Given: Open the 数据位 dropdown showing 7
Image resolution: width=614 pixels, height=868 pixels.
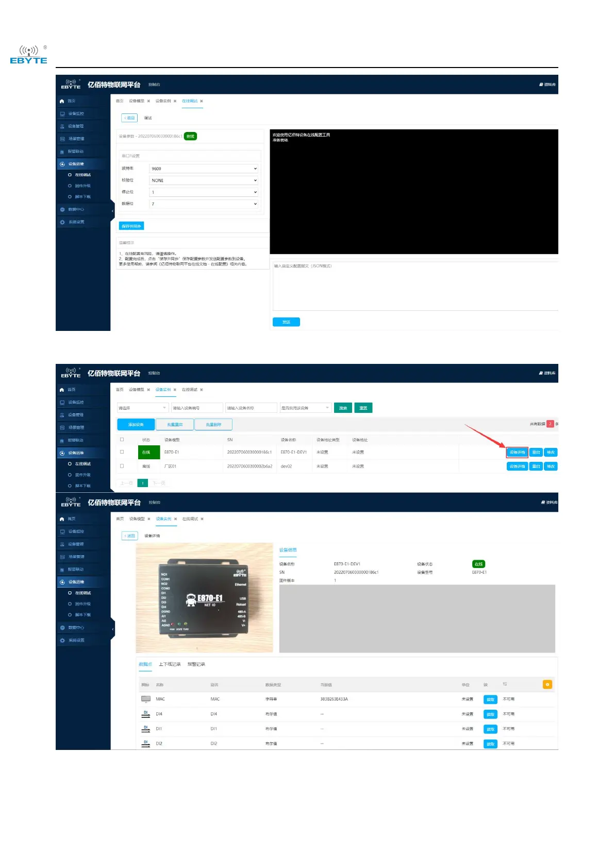Looking at the screenshot, I should click(204, 204).
